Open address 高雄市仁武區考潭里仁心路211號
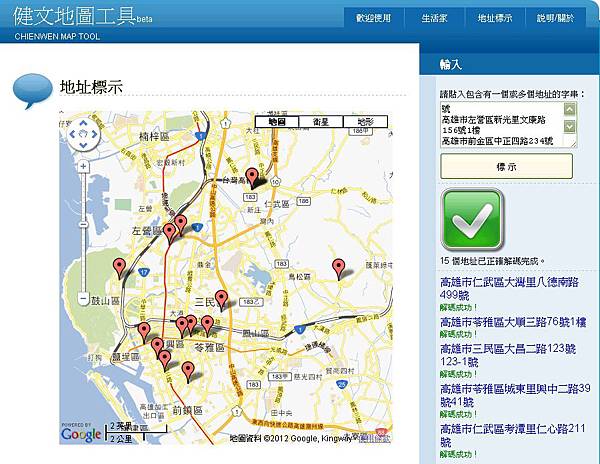 [513, 435]
